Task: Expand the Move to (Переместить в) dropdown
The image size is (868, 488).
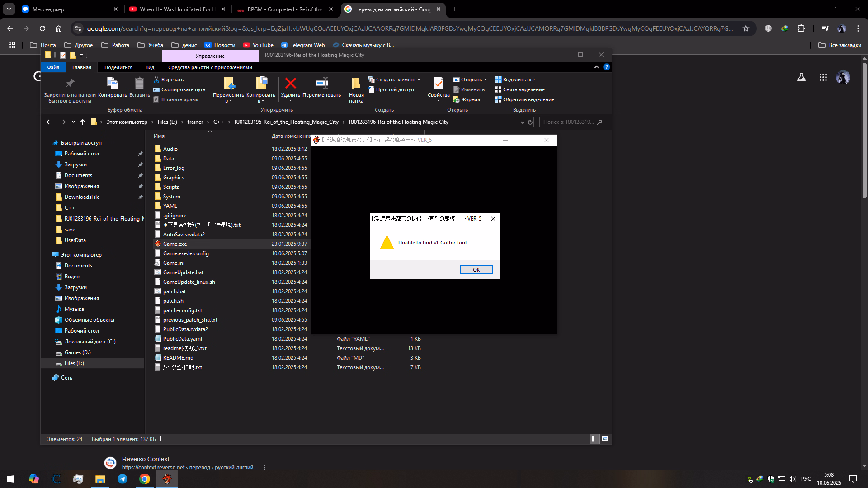Action: (228, 101)
